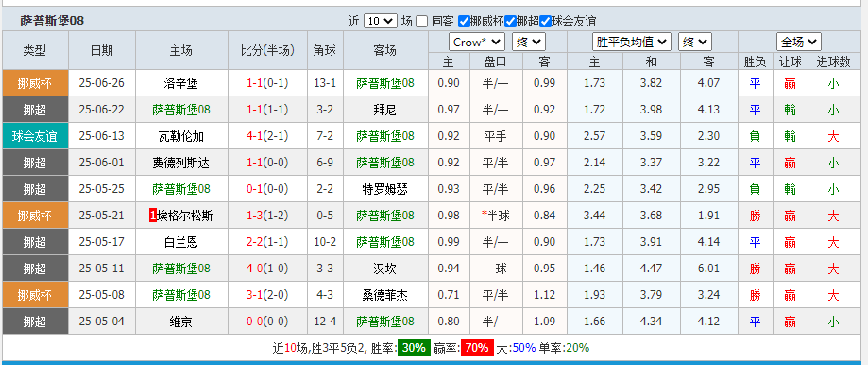The height and width of the screenshot is (365, 868).
Task: Click the 4-1(2-1) score for 瓦勒伦加
Action: click(x=267, y=136)
